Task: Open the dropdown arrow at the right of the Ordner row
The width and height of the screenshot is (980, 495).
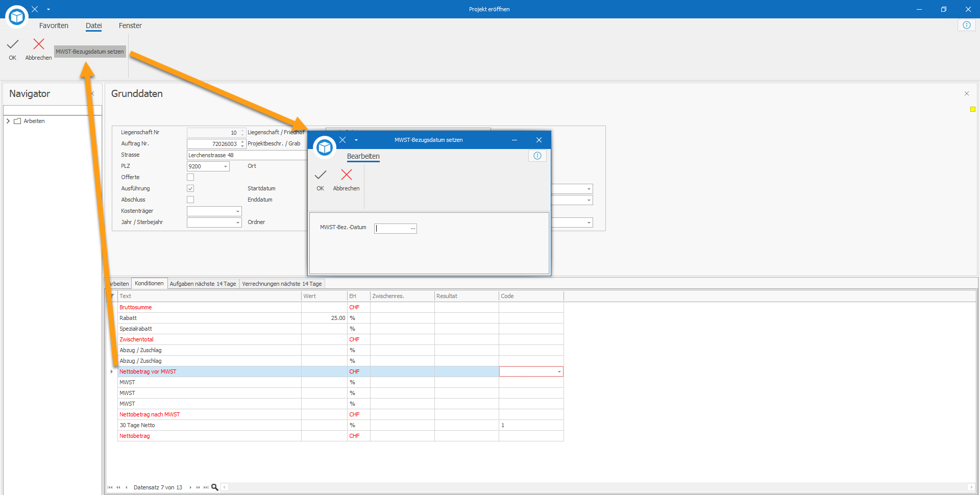Action: pyautogui.click(x=589, y=222)
